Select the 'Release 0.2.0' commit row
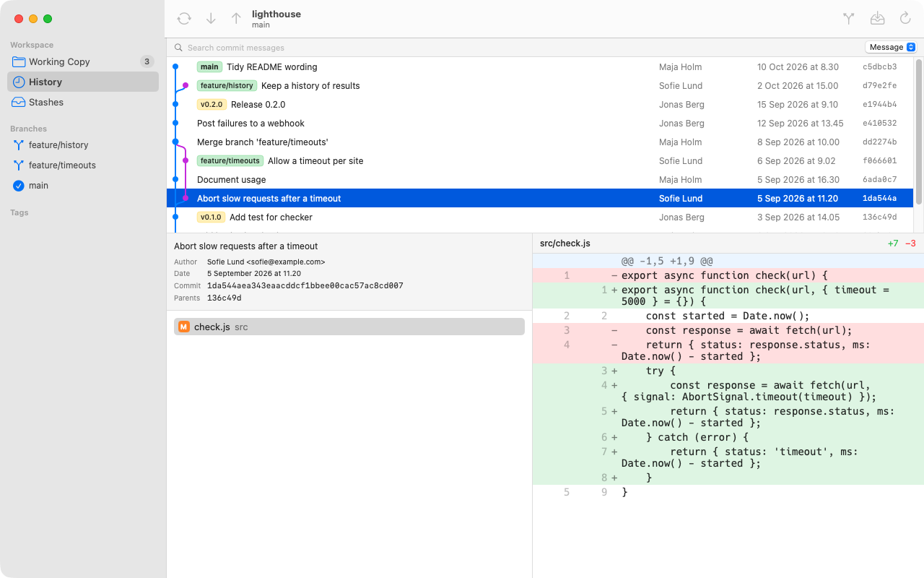 click(x=540, y=104)
